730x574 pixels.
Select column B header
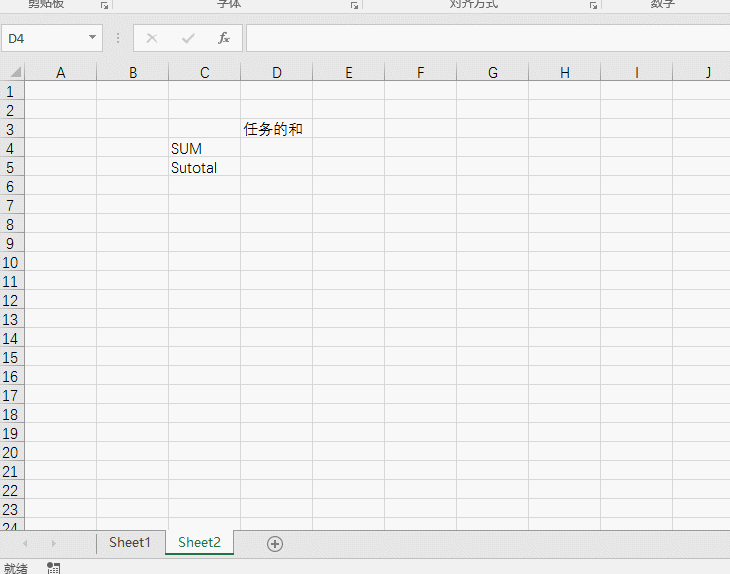133,72
